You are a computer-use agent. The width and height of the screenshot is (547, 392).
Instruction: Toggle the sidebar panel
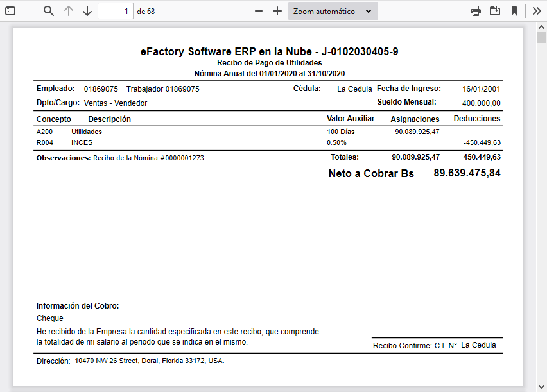point(9,10)
